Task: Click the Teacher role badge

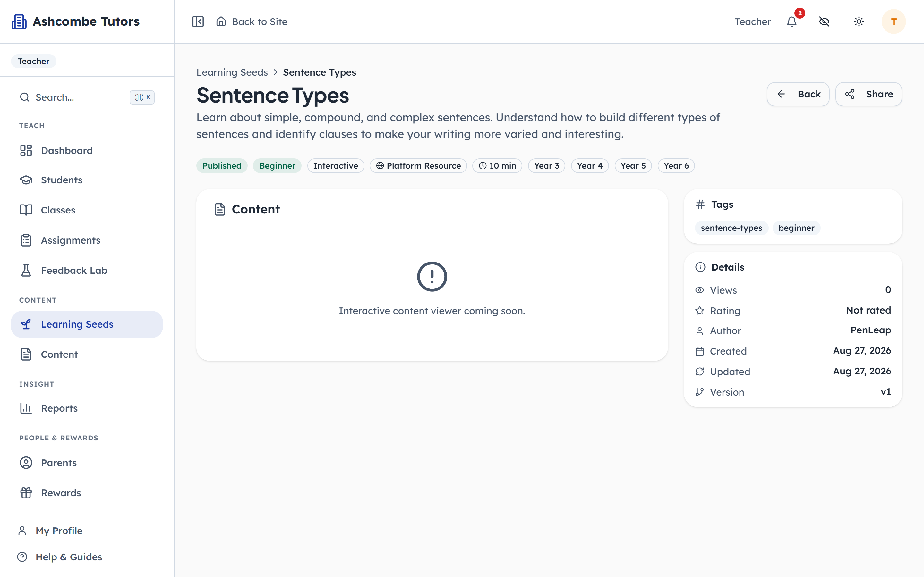Action: [x=34, y=61]
